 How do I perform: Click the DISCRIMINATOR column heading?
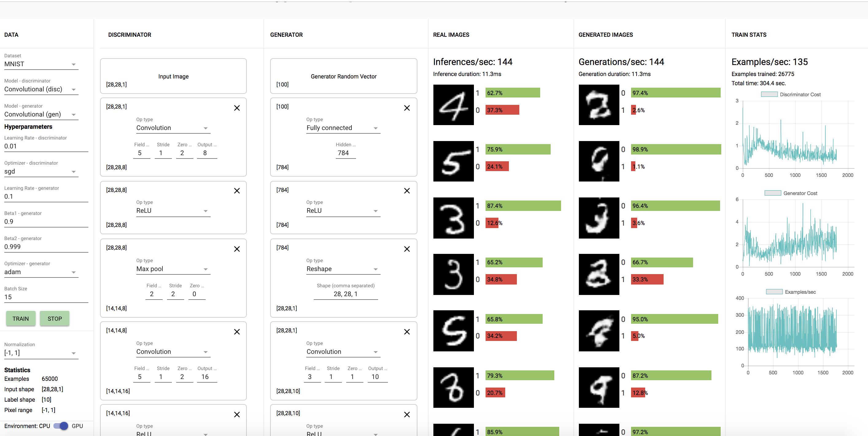130,35
